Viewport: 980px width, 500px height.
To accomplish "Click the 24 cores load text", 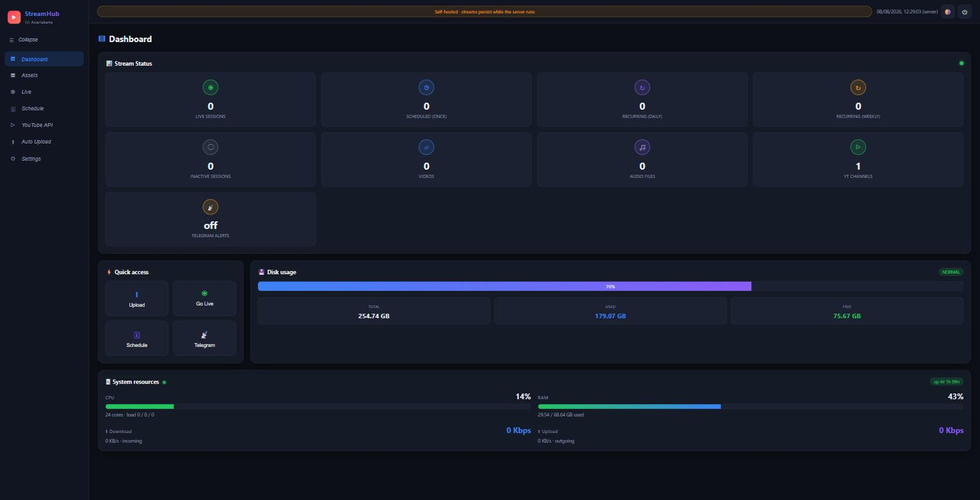I will (129, 415).
